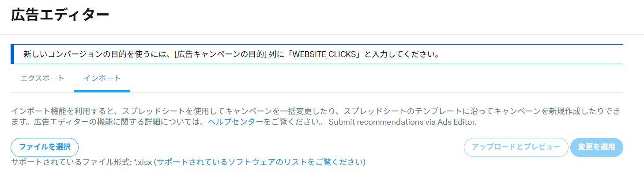Click the blue accent bar on the banner

coord(12,54)
